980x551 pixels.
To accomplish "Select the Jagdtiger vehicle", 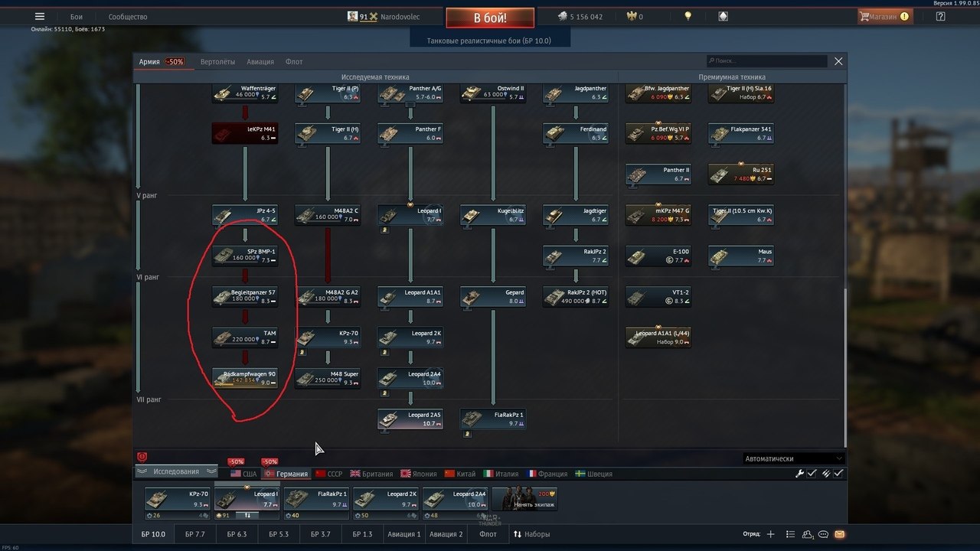I will (x=576, y=215).
